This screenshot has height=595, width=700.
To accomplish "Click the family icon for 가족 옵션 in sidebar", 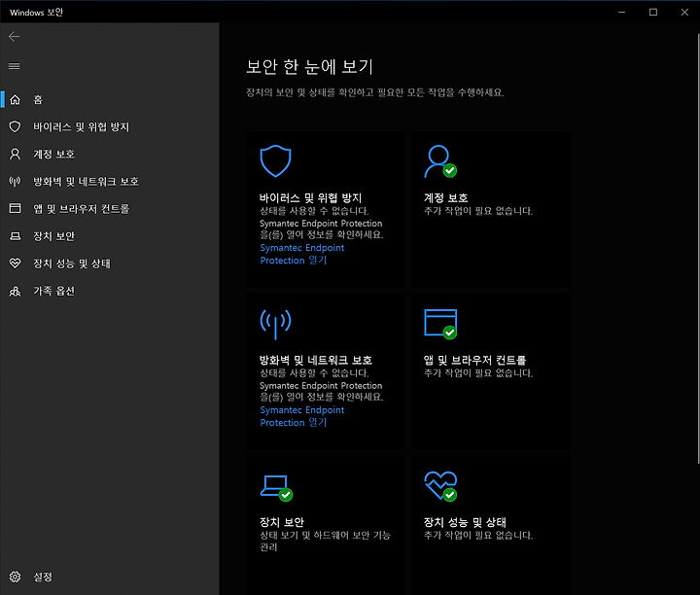I will [x=16, y=291].
